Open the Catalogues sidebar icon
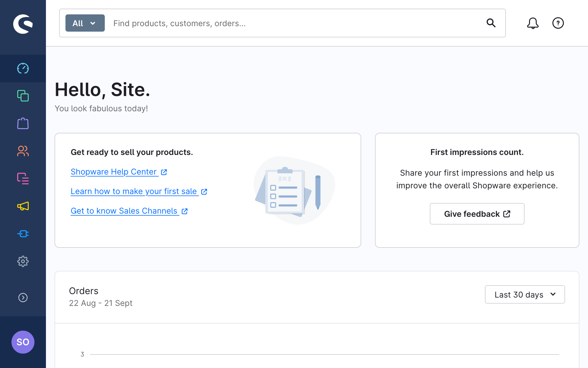The width and height of the screenshot is (588, 368). point(23,96)
